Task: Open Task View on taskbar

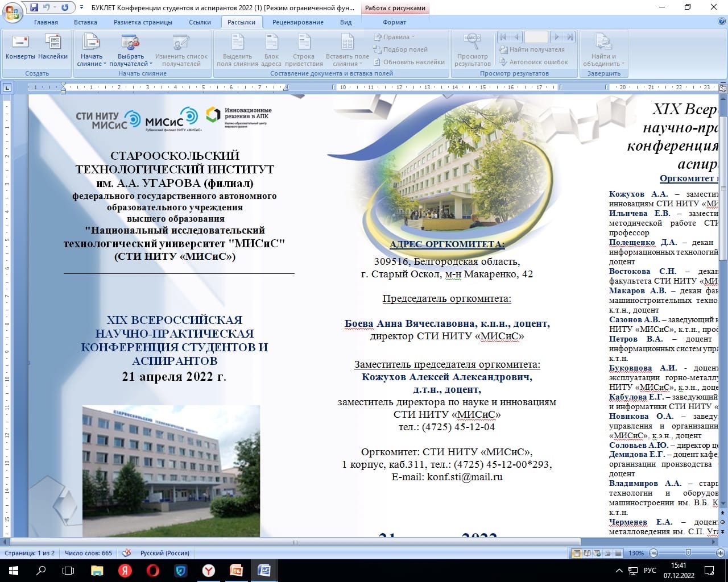Action: [x=68, y=570]
